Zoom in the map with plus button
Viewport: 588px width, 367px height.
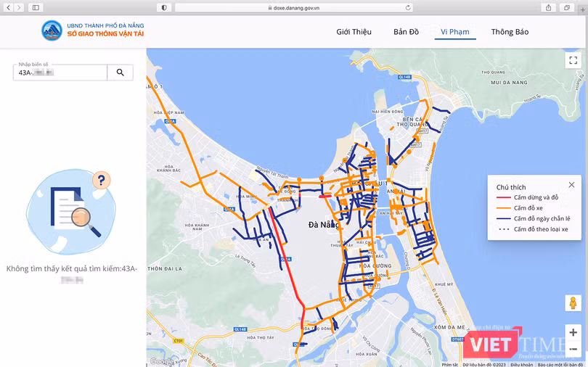pos(573,332)
